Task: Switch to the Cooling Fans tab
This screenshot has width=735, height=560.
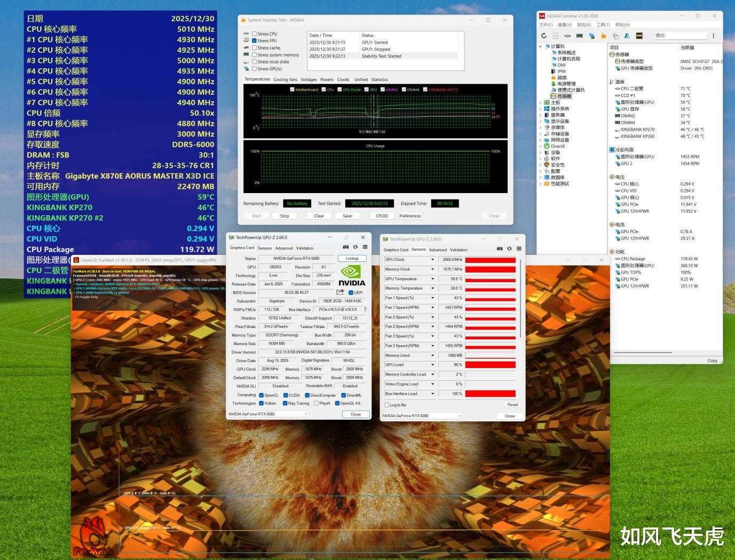Action: [285, 79]
